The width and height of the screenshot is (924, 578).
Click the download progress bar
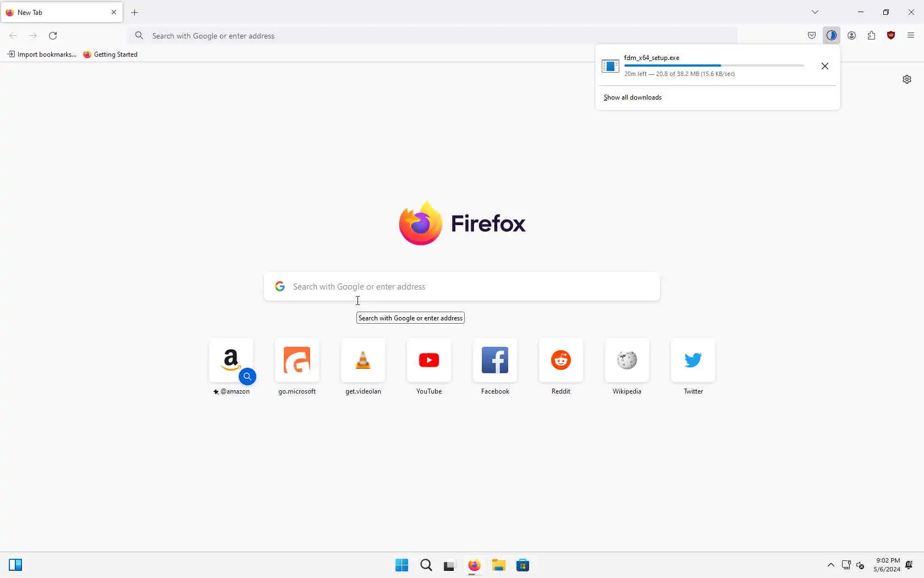[714, 66]
